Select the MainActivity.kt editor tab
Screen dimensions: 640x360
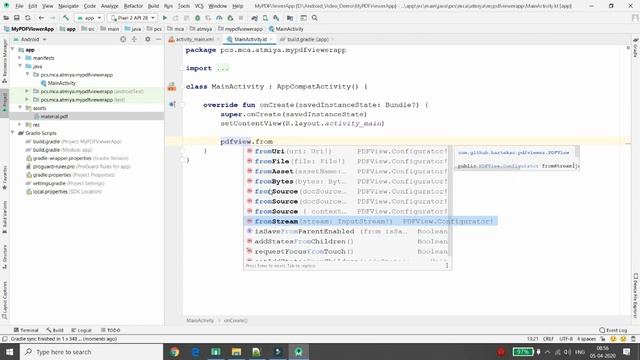coord(250,39)
